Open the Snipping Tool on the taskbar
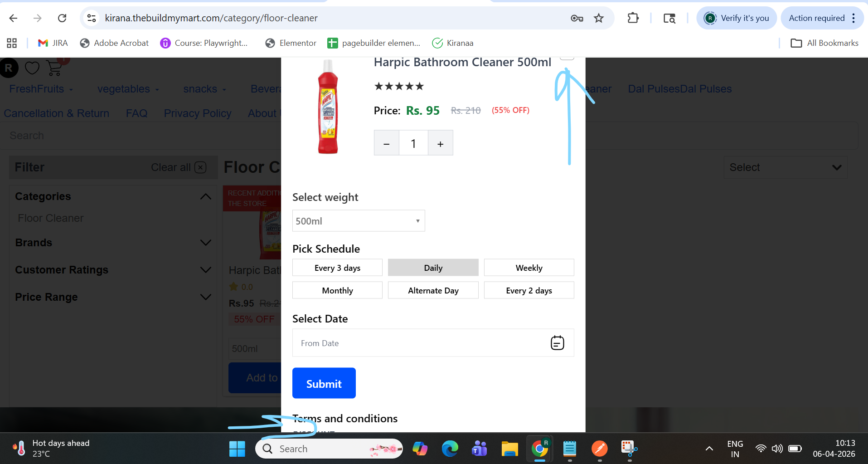868x464 pixels. coord(629,449)
